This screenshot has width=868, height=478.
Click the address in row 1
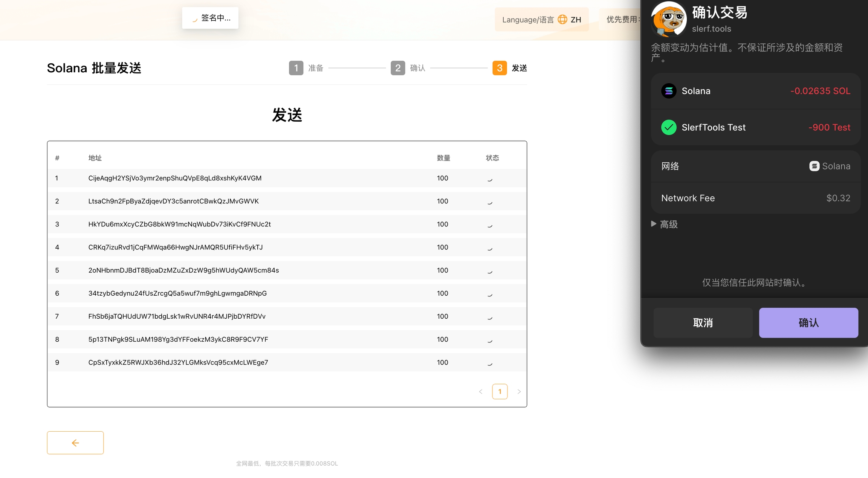coord(175,178)
